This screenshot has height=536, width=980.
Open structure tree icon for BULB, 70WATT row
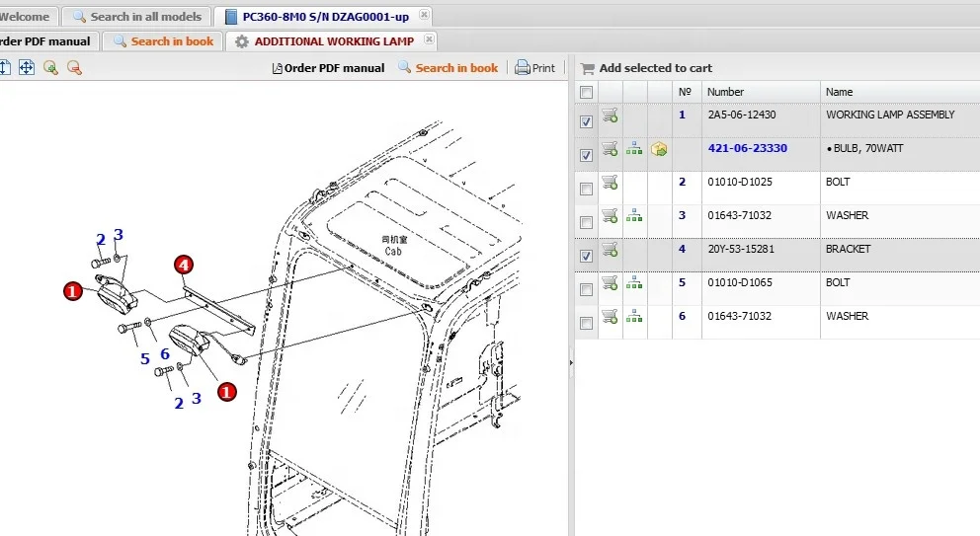(634, 149)
